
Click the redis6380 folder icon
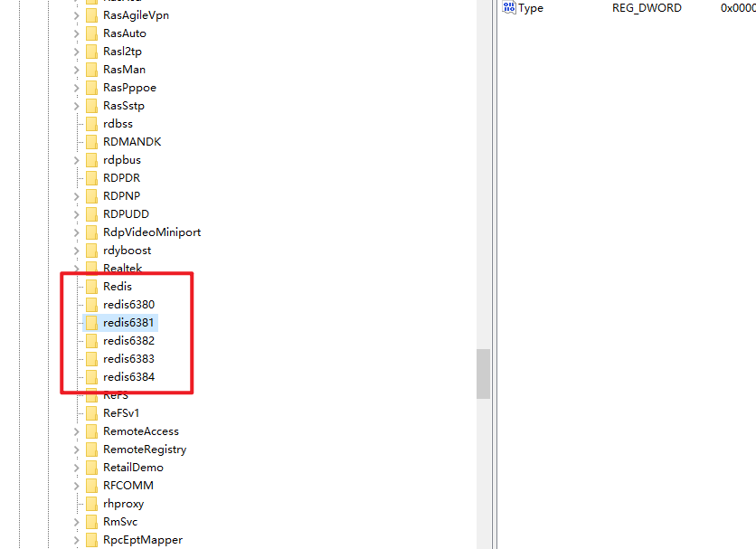coord(91,305)
